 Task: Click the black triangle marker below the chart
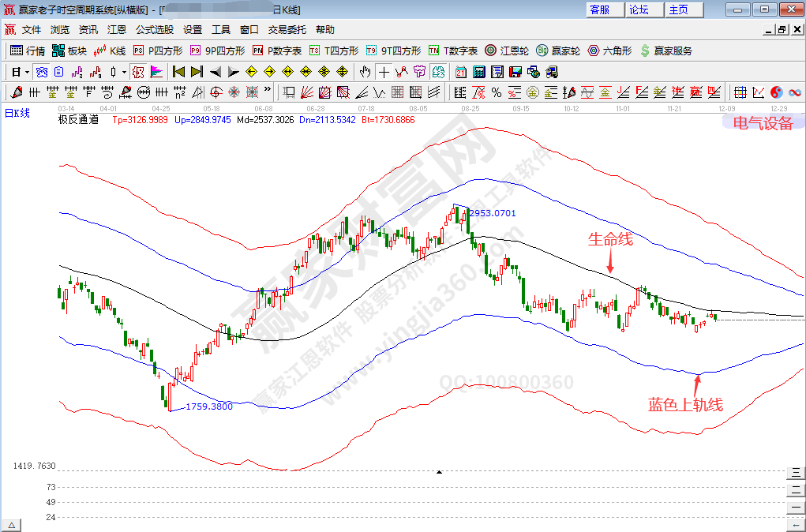point(440,472)
